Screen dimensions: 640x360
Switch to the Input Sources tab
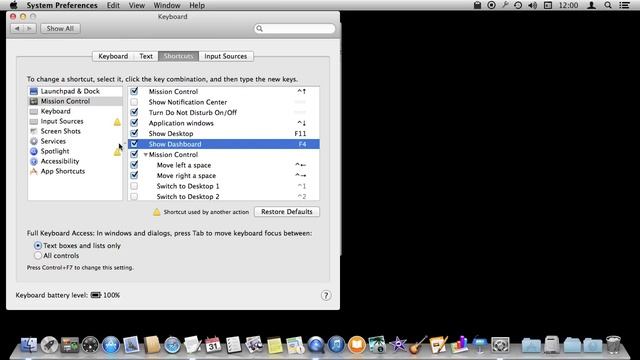click(x=226, y=56)
